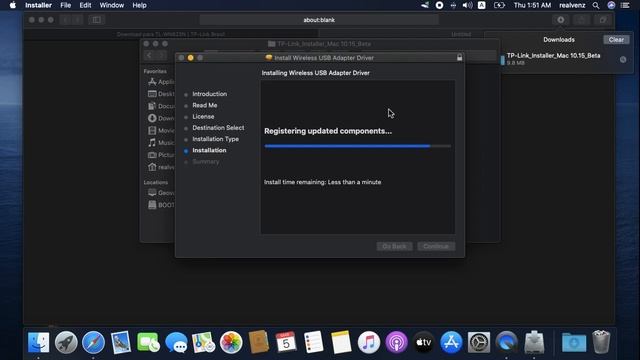Select Destination Select step
The image size is (640, 360).
click(x=218, y=128)
